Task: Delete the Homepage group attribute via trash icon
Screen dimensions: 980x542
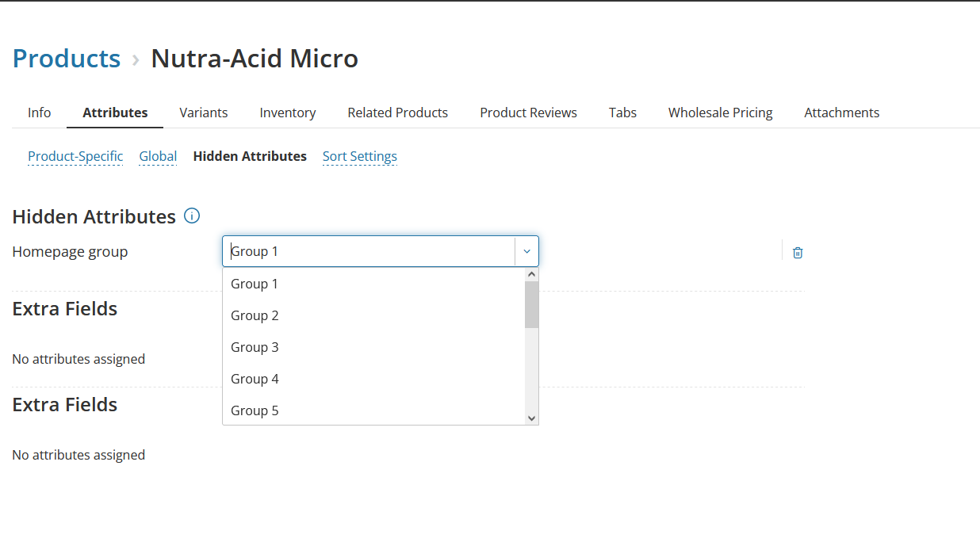Action: pyautogui.click(x=798, y=253)
